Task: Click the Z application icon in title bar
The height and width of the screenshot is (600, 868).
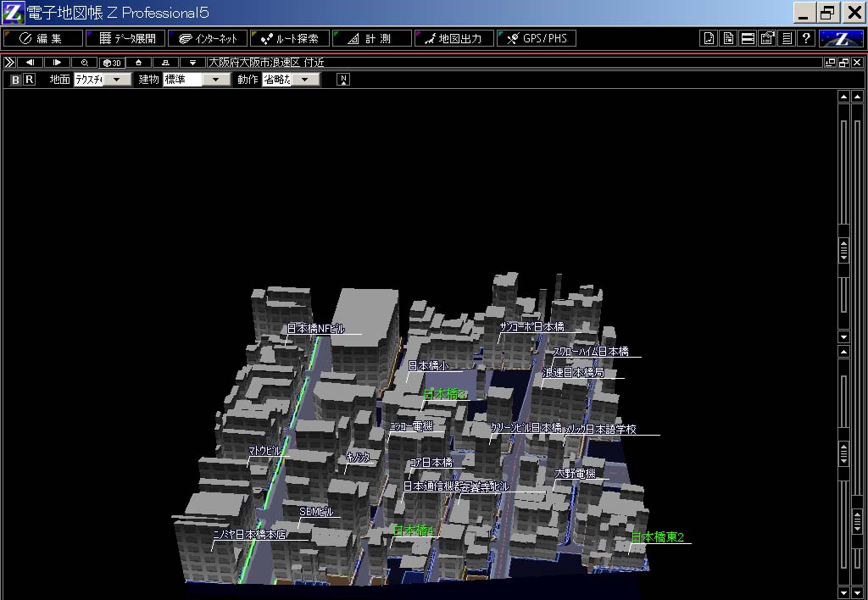Action: [x=13, y=13]
